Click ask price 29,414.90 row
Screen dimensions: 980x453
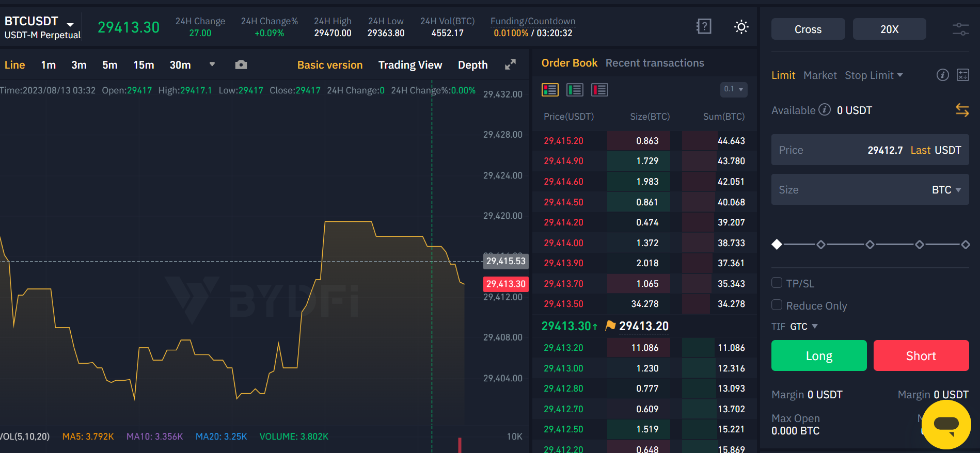pos(644,161)
